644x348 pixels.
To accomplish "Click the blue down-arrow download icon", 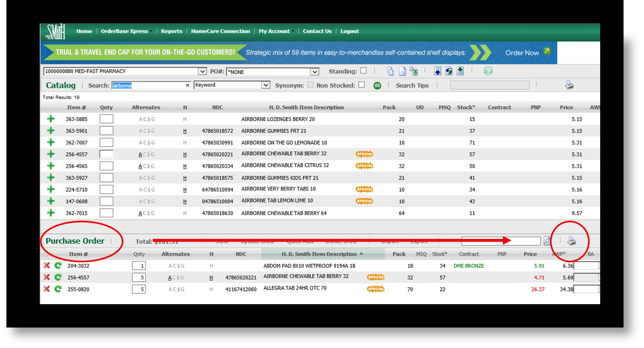I will pos(437,71).
